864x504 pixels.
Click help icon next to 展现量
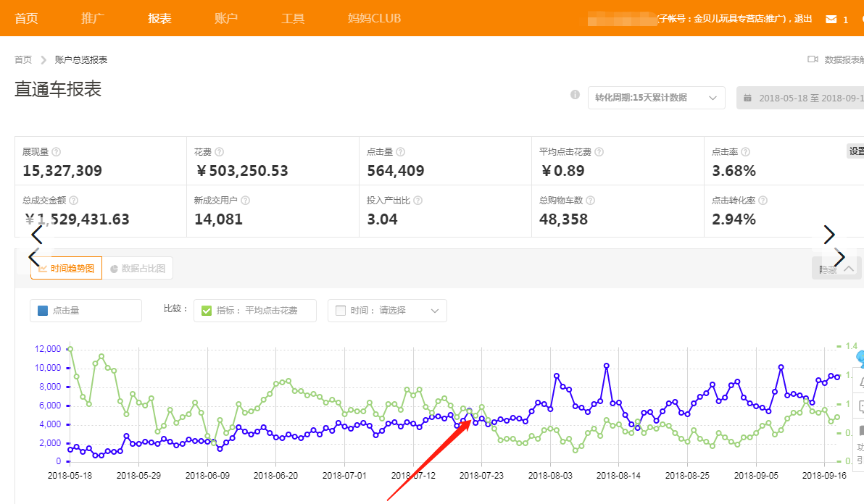[x=57, y=152]
